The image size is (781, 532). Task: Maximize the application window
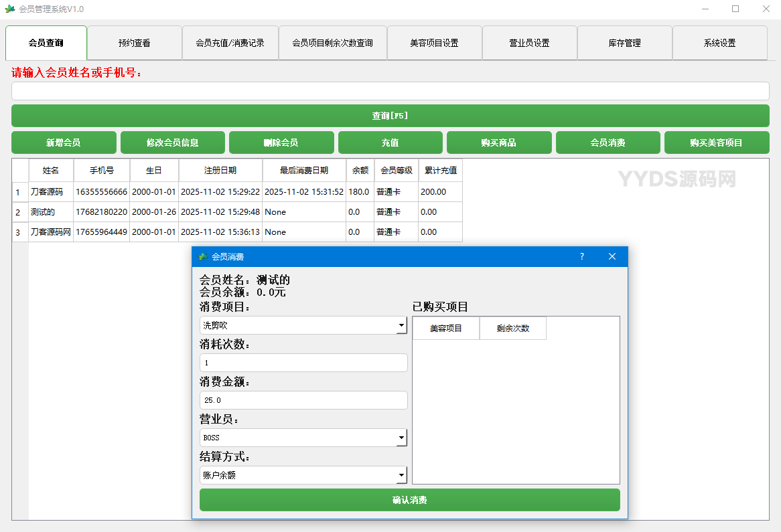(735, 9)
